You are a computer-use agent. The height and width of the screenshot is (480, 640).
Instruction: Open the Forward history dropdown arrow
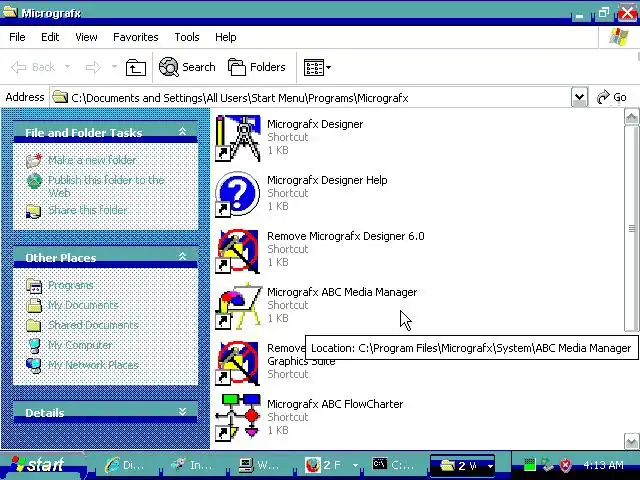(114, 67)
